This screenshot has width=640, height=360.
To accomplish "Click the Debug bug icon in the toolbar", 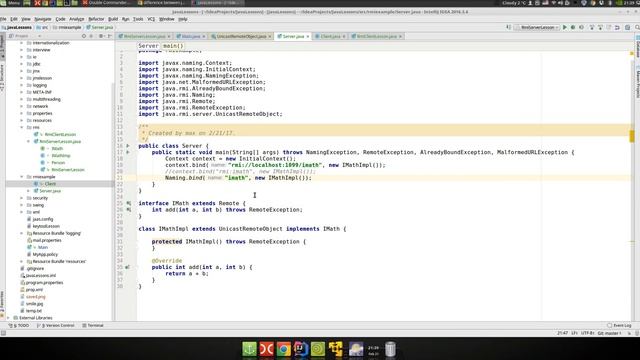I will coord(573,27).
